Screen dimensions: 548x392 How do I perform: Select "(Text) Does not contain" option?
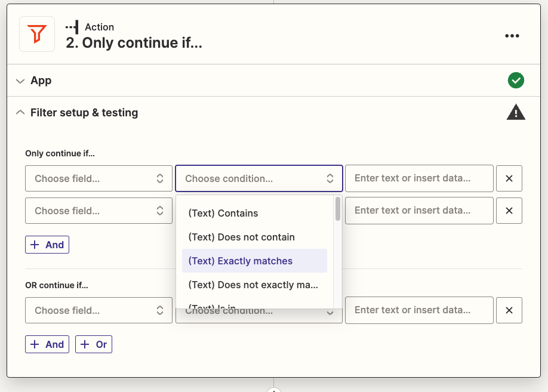coord(241,237)
